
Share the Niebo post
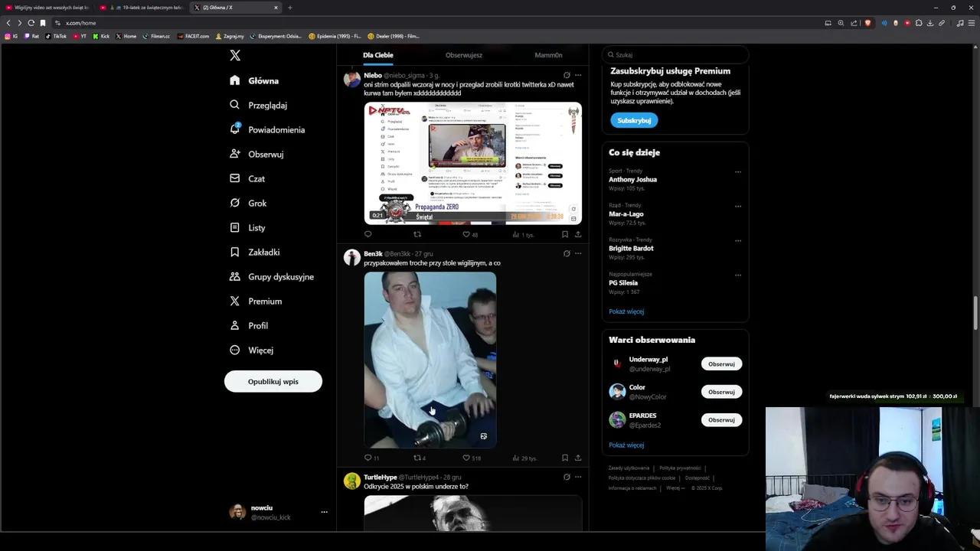(x=578, y=234)
